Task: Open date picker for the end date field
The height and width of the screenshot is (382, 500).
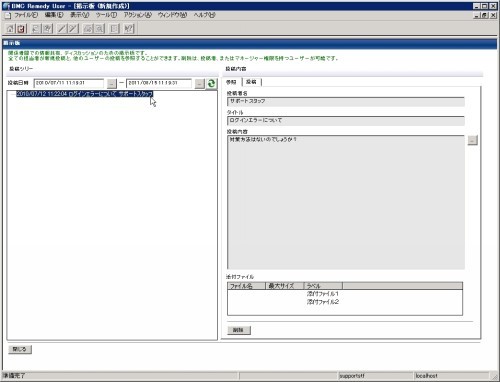Action: pos(200,83)
